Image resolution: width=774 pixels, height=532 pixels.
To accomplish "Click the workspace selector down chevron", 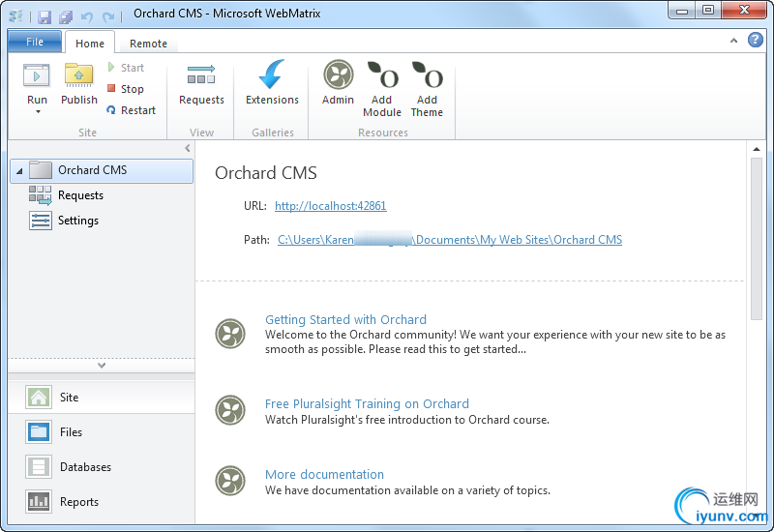I will [x=102, y=366].
